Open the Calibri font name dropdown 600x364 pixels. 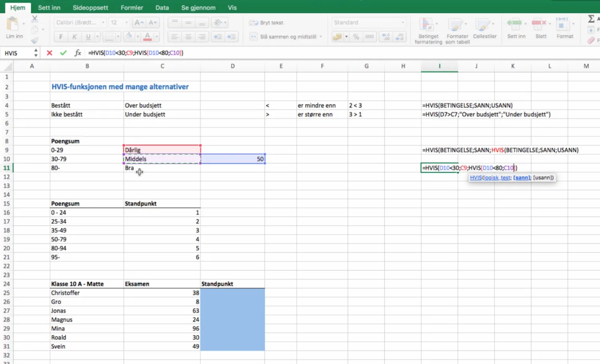tap(103, 22)
